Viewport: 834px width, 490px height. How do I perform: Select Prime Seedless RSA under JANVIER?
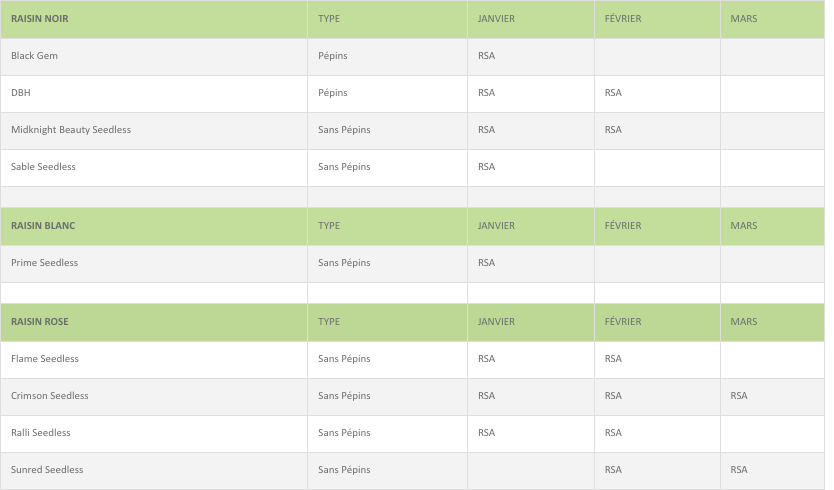click(x=486, y=263)
